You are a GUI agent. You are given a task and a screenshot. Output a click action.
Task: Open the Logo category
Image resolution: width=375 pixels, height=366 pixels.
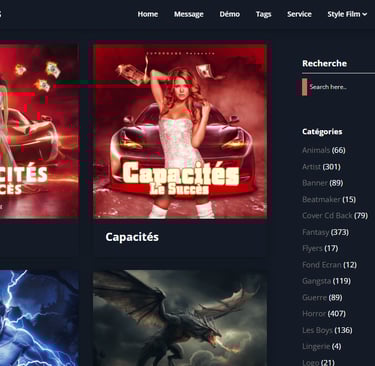pos(310,362)
